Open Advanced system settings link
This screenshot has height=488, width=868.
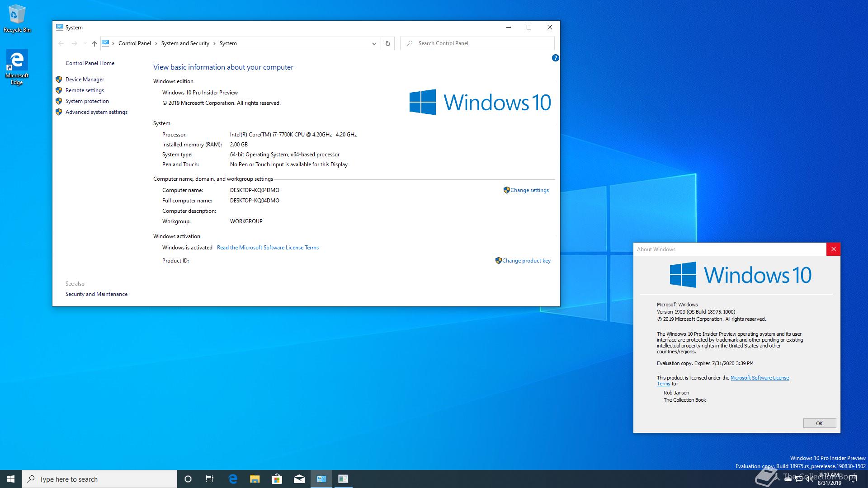coord(96,112)
